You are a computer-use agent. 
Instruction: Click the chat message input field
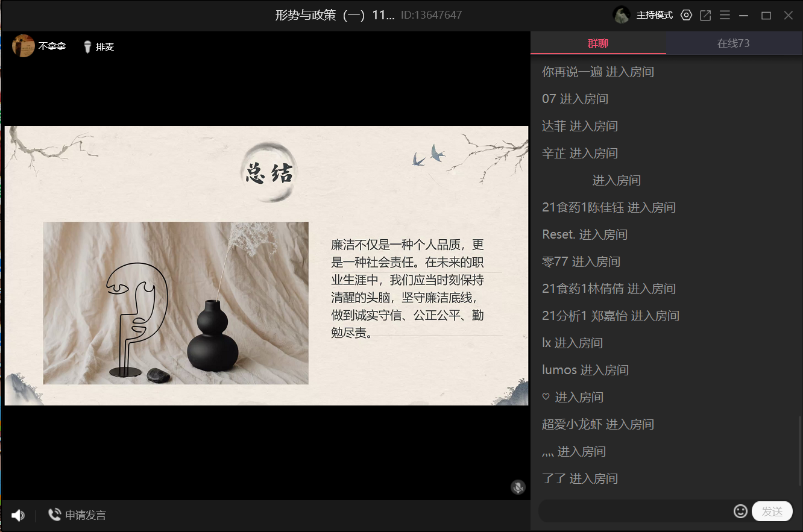[x=633, y=512]
